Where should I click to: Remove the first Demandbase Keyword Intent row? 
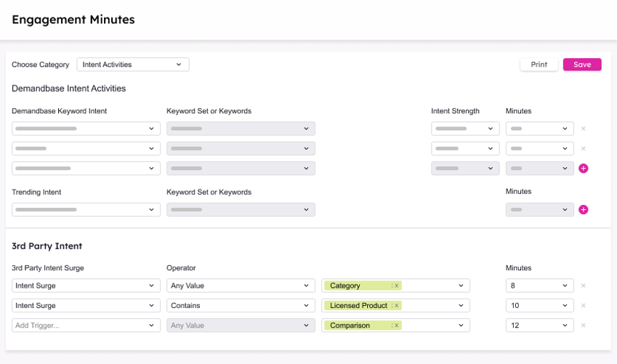583,129
